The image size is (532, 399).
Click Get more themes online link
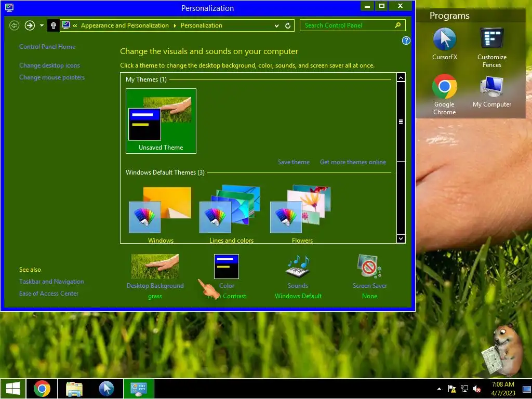click(x=353, y=162)
